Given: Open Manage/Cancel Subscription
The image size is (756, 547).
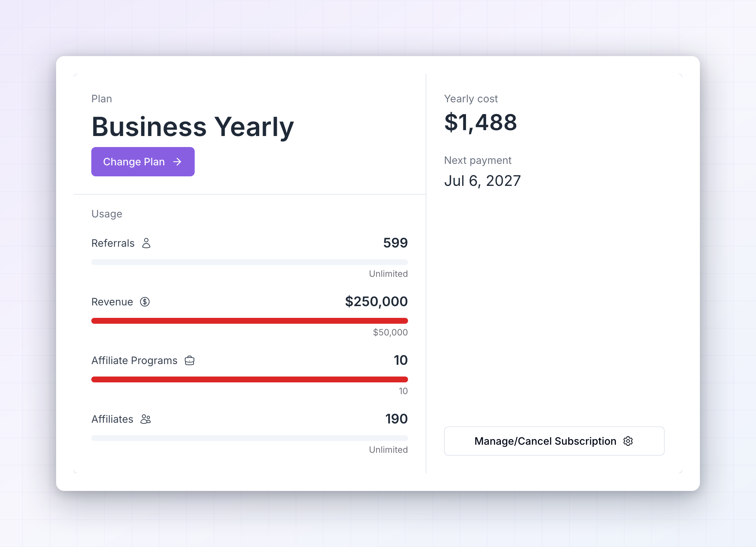Looking at the screenshot, I should (554, 441).
